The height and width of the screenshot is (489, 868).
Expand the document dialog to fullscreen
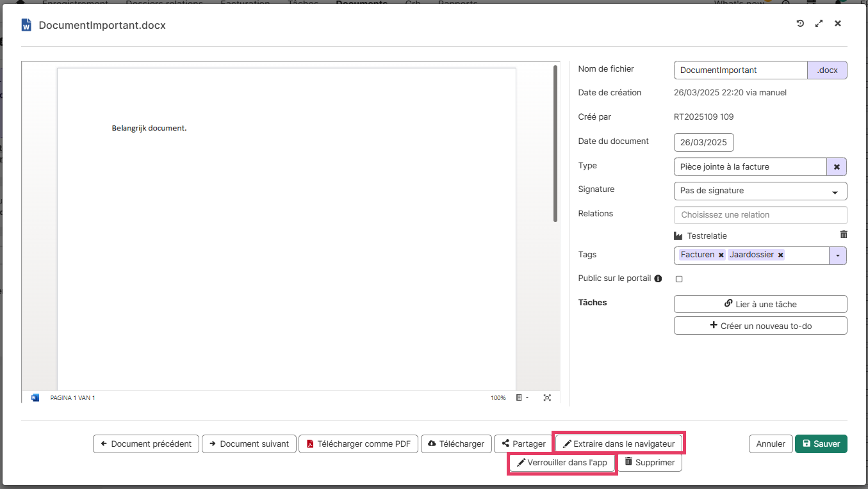point(819,24)
